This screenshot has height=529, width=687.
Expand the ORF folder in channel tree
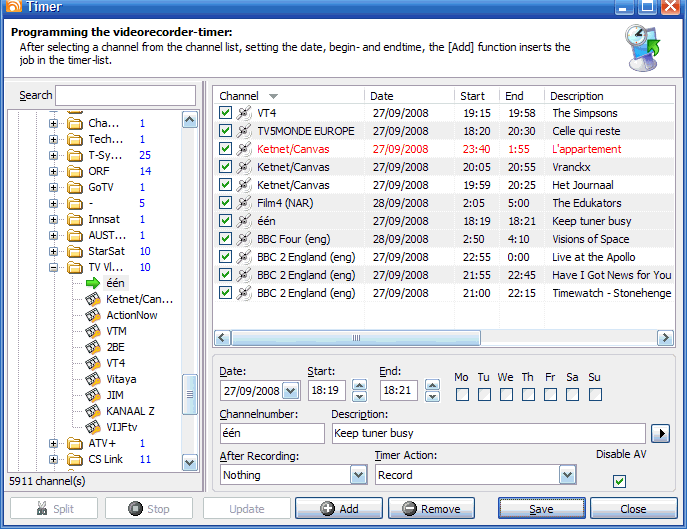54,171
